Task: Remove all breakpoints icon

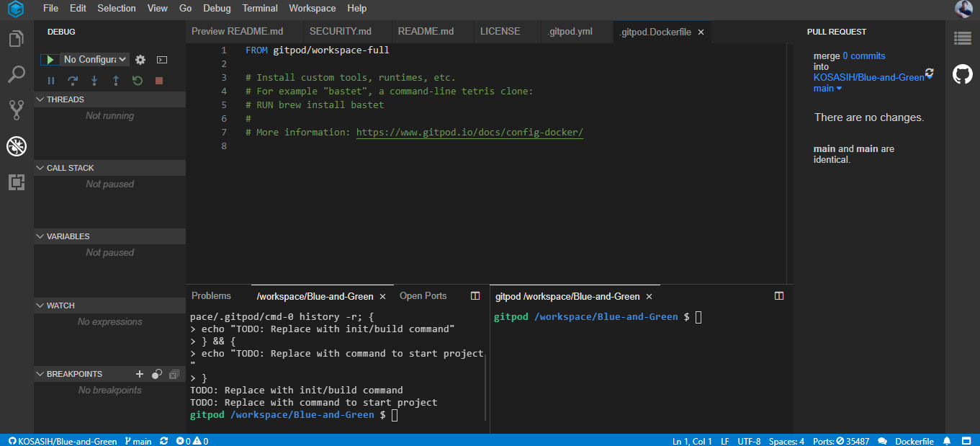Action: (x=174, y=374)
